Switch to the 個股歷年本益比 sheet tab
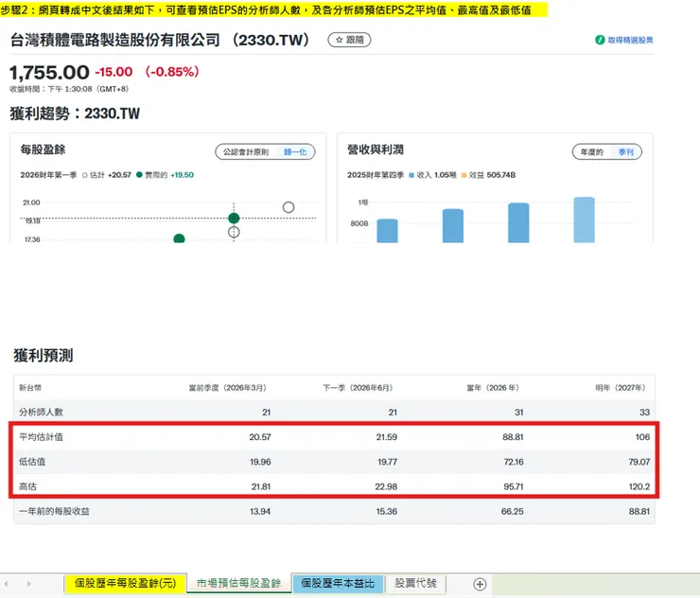This screenshot has width=700, height=598. 338,583
